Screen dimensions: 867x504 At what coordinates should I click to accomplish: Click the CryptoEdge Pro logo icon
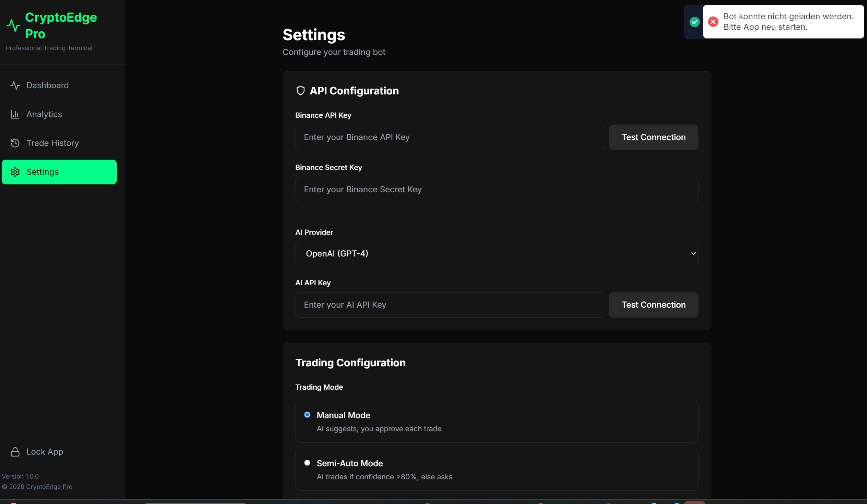(x=14, y=24)
